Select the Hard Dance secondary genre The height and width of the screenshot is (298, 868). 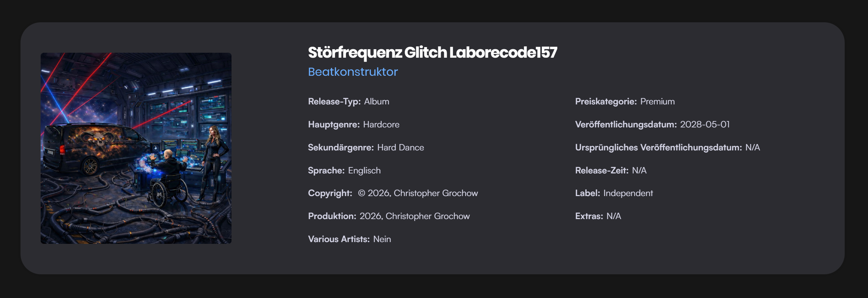click(x=400, y=148)
